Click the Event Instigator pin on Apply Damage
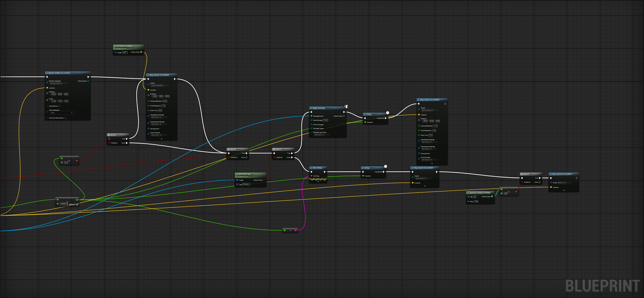 pos(312,124)
